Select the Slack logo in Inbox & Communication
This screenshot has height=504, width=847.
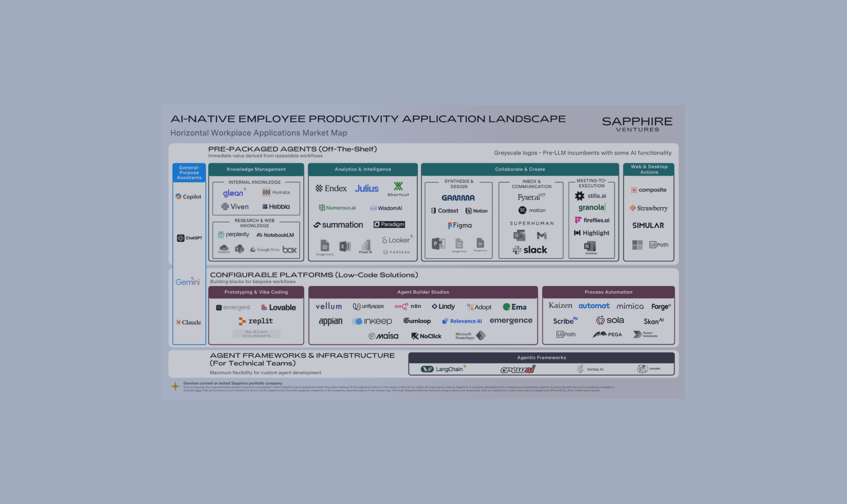pos(530,250)
